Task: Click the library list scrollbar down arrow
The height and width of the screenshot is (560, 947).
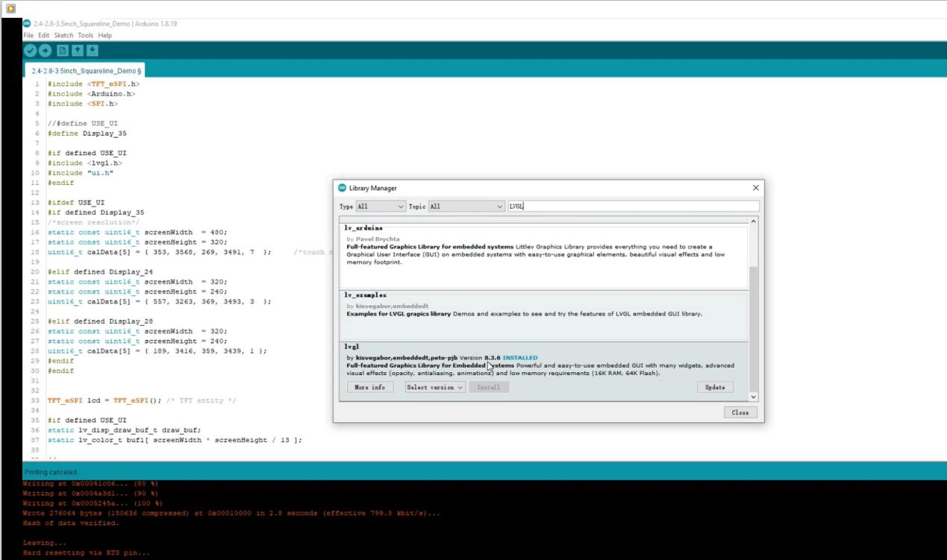Action: click(753, 397)
